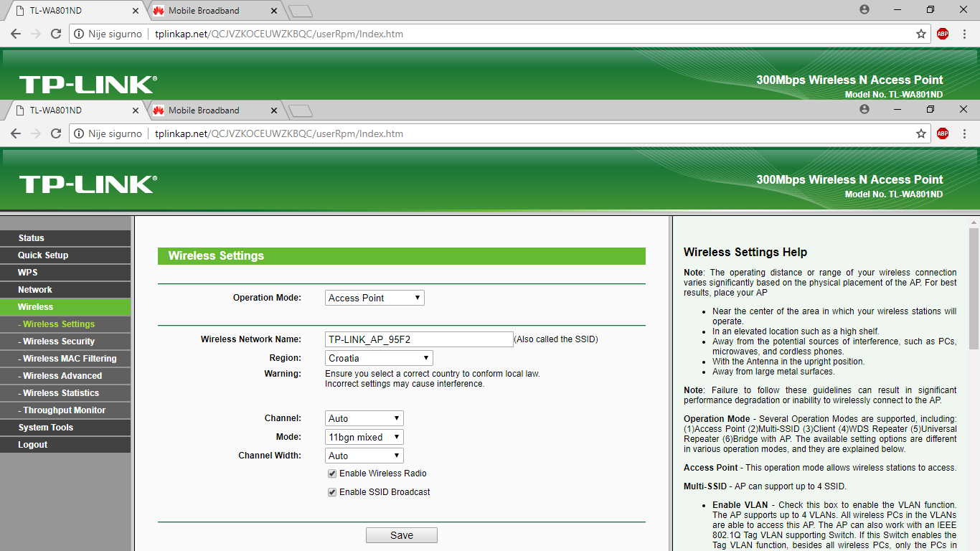Image resolution: width=980 pixels, height=551 pixels.
Task: Reload the page from the upper browser toolbar
Action: click(56, 34)
